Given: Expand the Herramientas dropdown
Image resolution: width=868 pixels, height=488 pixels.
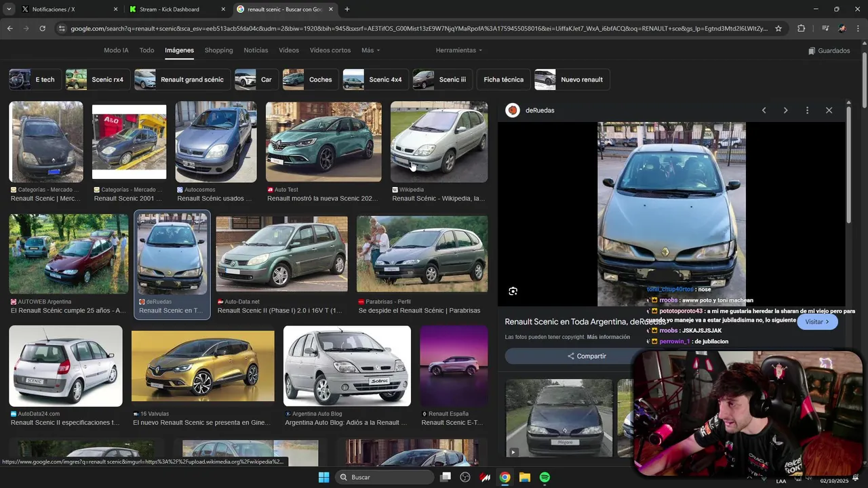Looking at the screenshot, I should point(459,50).
